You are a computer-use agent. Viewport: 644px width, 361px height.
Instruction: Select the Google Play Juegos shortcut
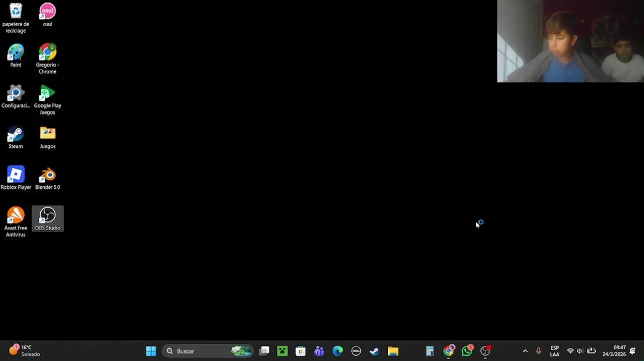(48, 100)
